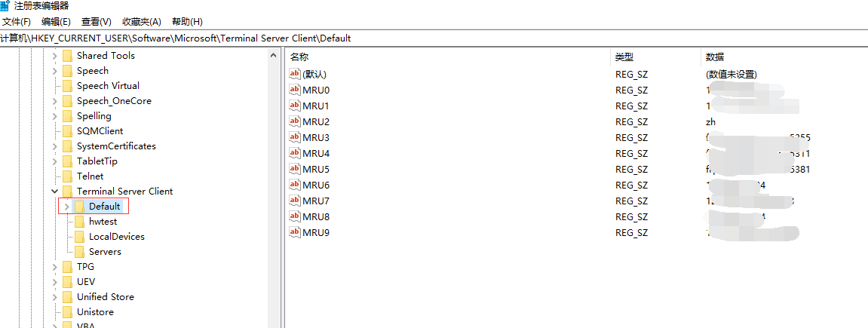Sort by the 名称 column header
Screen dimensions: 868x328
coord(299,57)
